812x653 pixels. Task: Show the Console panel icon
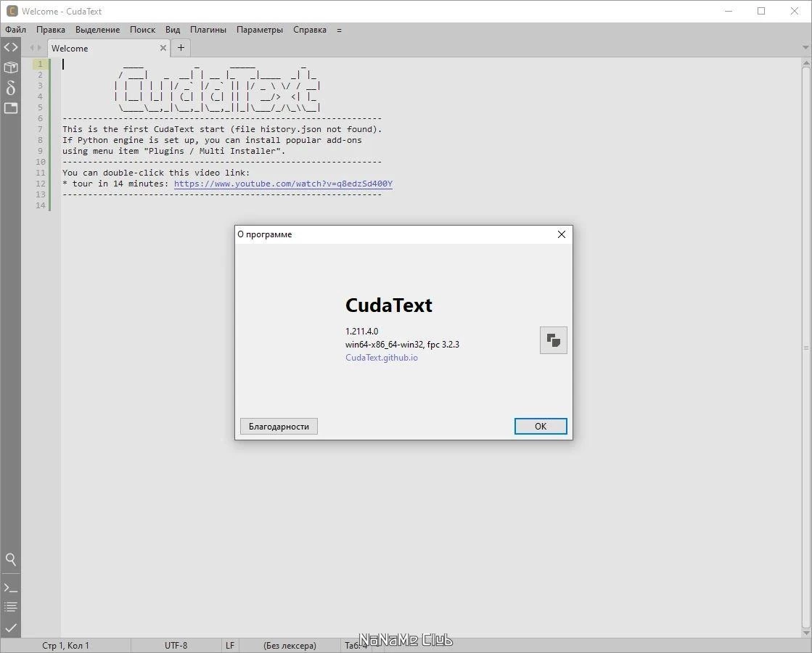coord(11,588)
